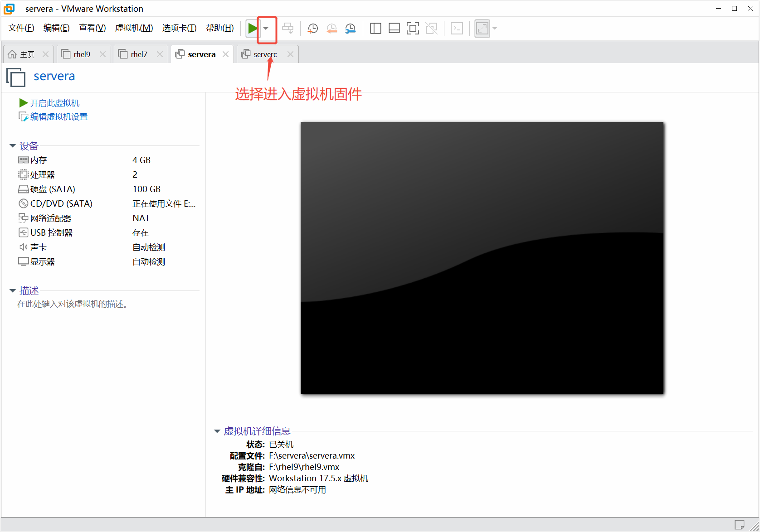This screenshot has width=760, height=532.
Task: Click the description text input area
Action: [x=73, y=304]
